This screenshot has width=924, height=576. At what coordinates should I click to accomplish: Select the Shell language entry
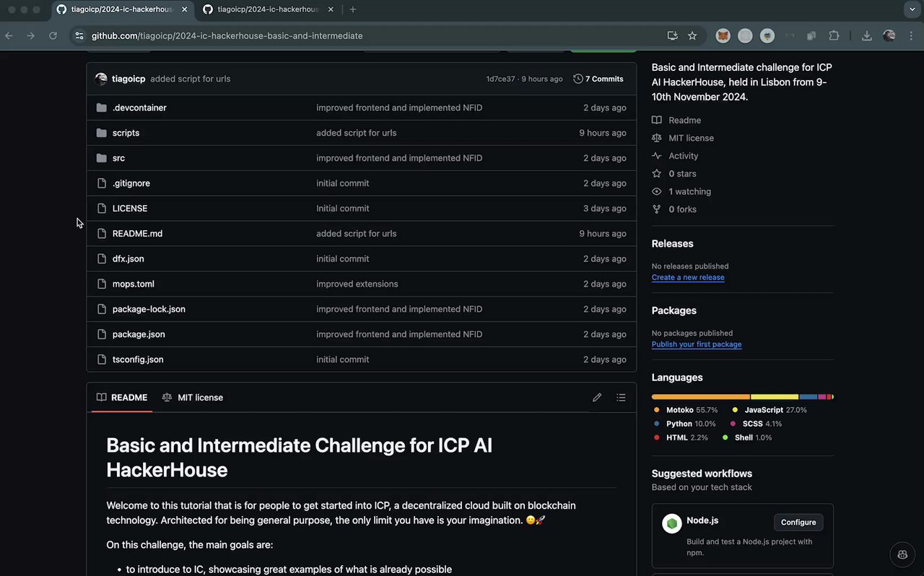click(747, 437)
